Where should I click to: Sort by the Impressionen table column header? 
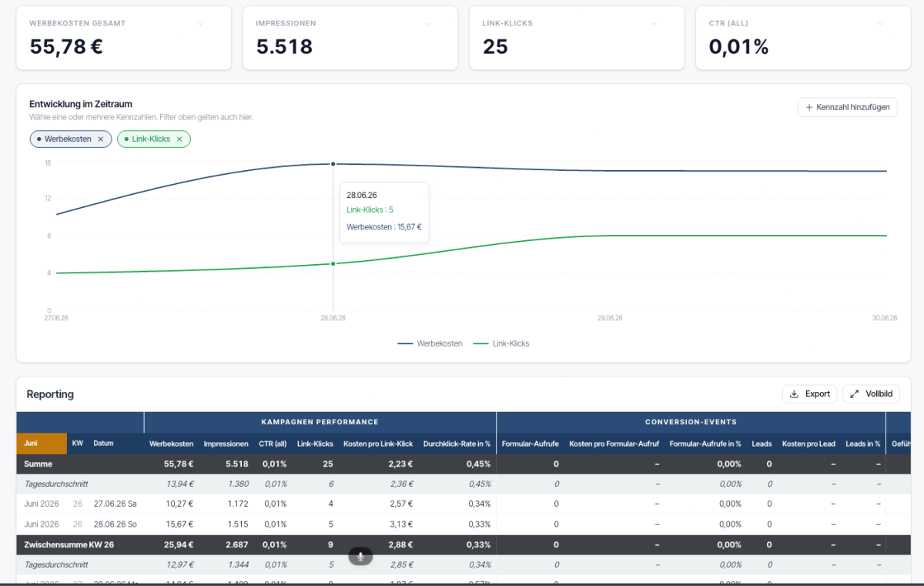click(x=226, y=444)
